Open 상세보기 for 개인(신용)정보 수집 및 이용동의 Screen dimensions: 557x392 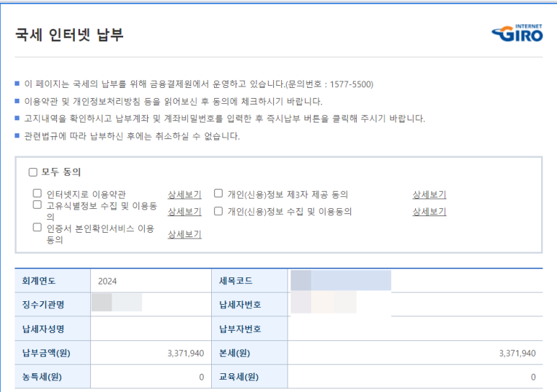coord(429,211)
